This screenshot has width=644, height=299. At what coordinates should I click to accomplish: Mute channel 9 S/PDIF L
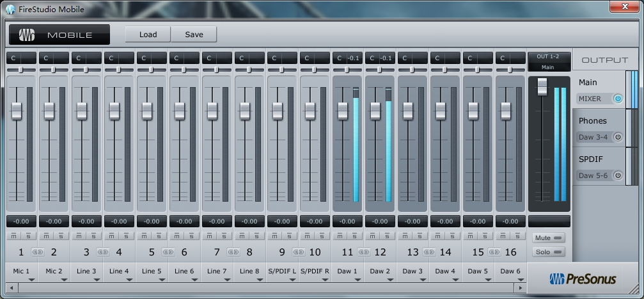275,236
